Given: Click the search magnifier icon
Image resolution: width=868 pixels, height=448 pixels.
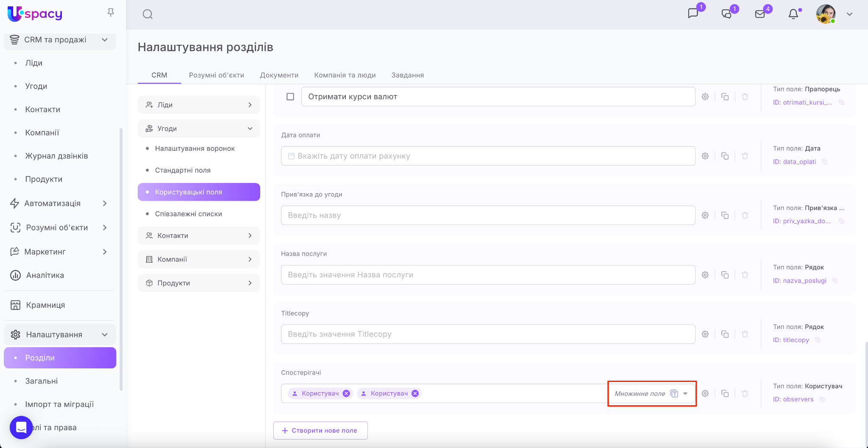Looking at the screenshot, I should (147, 14).
